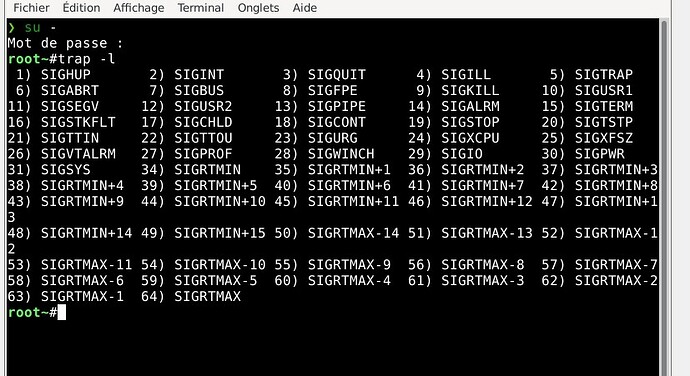The height and width of the screenshot is (376, 690).
Task: Click the SIGSEGV signal name
Action: pos(70,106)
